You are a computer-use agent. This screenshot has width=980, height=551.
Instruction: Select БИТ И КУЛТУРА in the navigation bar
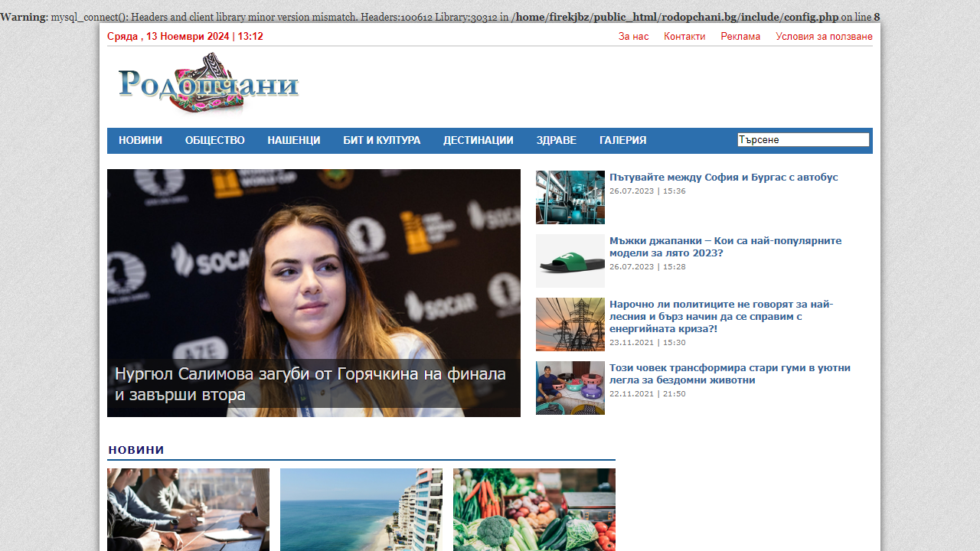[x=381, y=141]
